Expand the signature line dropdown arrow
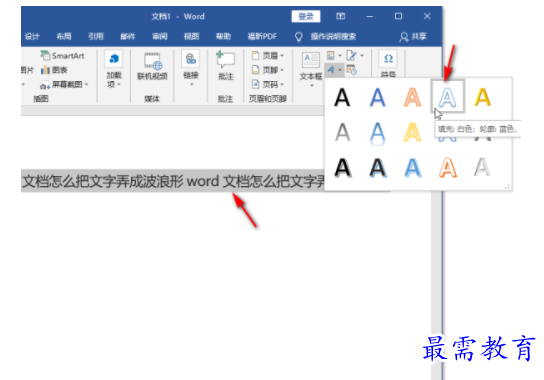The height and width of the screenshot is (380, 544). (362, 56)
